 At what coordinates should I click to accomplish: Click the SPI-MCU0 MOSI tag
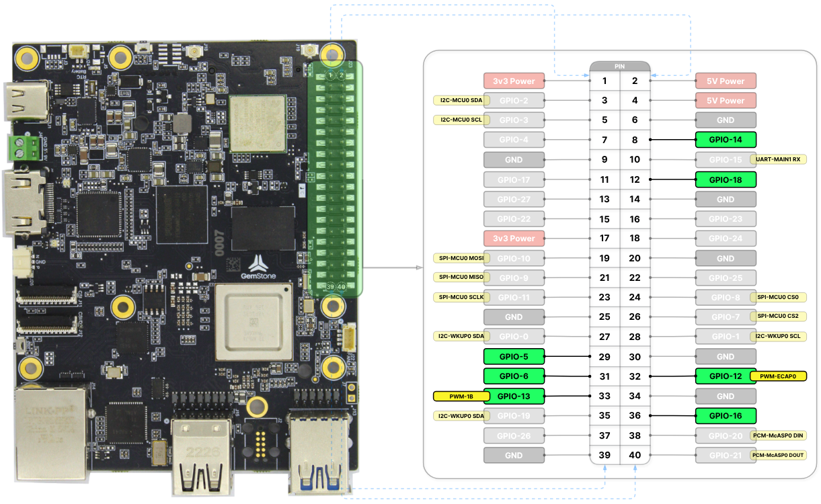[x=462, y=258]
